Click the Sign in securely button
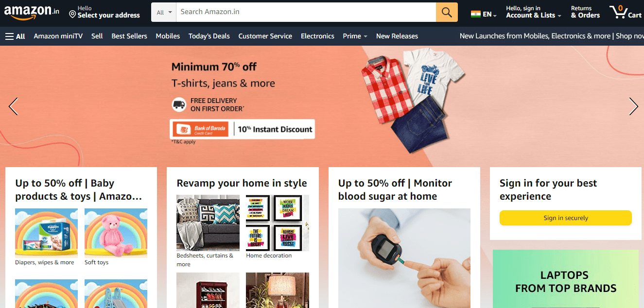Screen dimensions: 644x308 coord(566,218)
